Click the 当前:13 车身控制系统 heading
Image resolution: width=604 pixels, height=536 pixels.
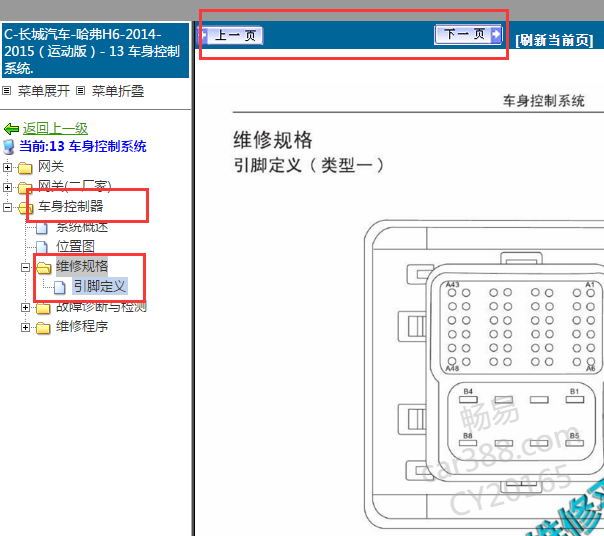coord(83,146)
